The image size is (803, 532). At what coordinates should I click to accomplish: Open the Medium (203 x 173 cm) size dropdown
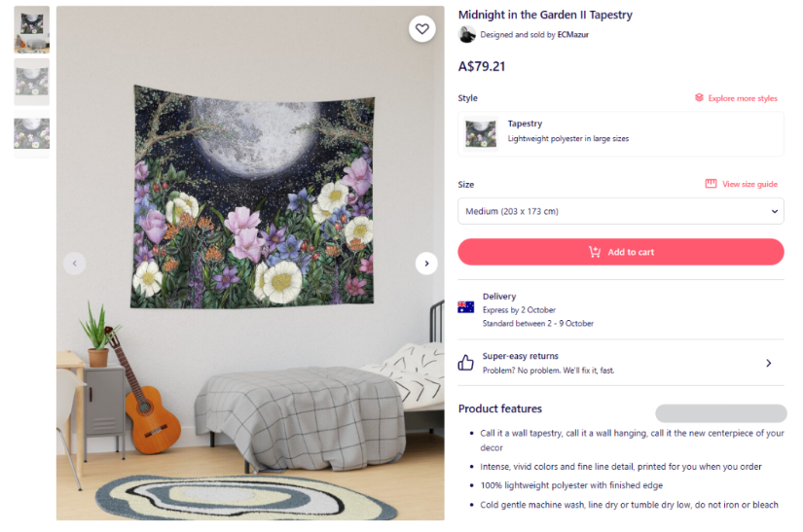click(621, 211)
